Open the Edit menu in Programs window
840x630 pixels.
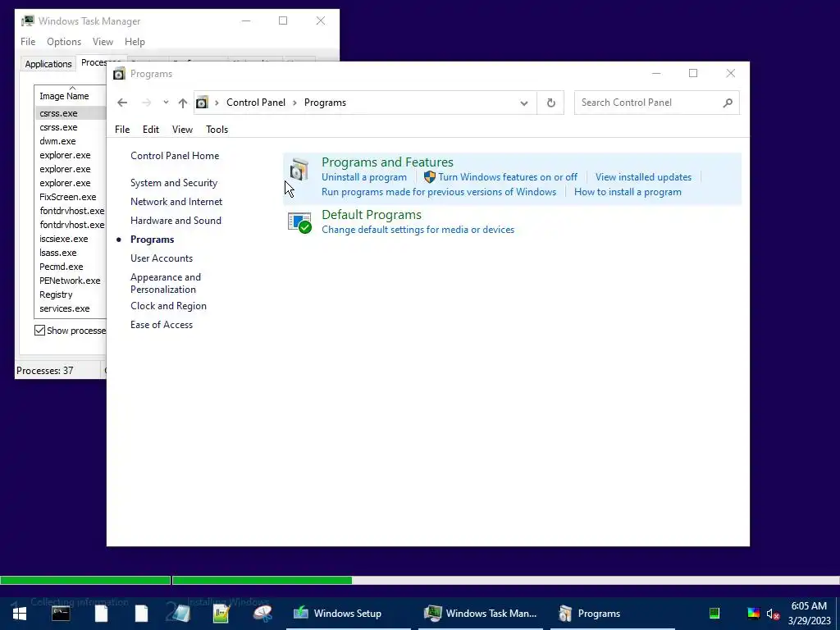click(x=151, y=129)
